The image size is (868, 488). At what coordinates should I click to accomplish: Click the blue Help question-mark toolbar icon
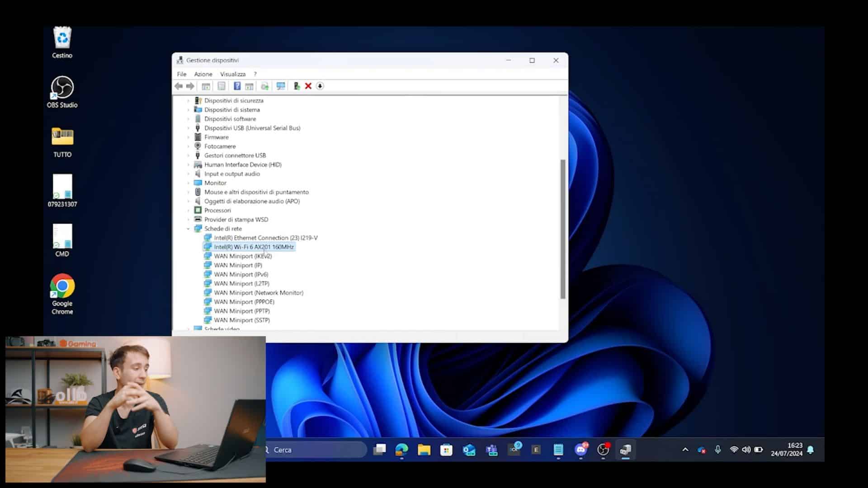[x=237, y=86]
